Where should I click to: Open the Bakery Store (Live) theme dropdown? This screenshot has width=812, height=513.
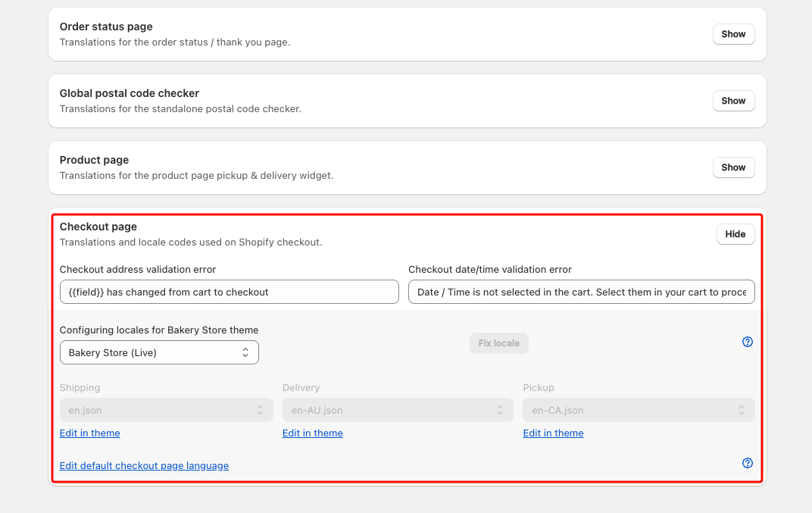(159, 353)
